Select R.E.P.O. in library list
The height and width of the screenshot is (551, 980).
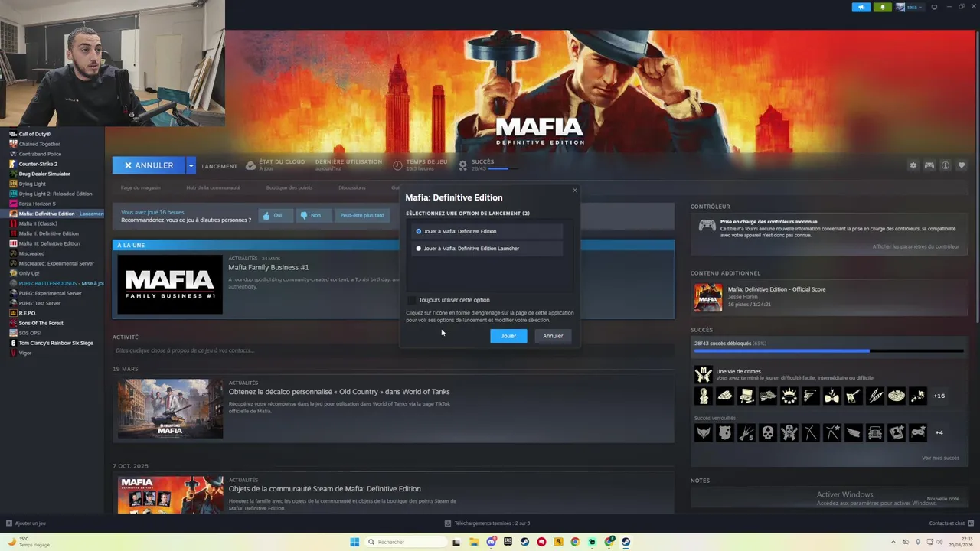coord(28,313)
